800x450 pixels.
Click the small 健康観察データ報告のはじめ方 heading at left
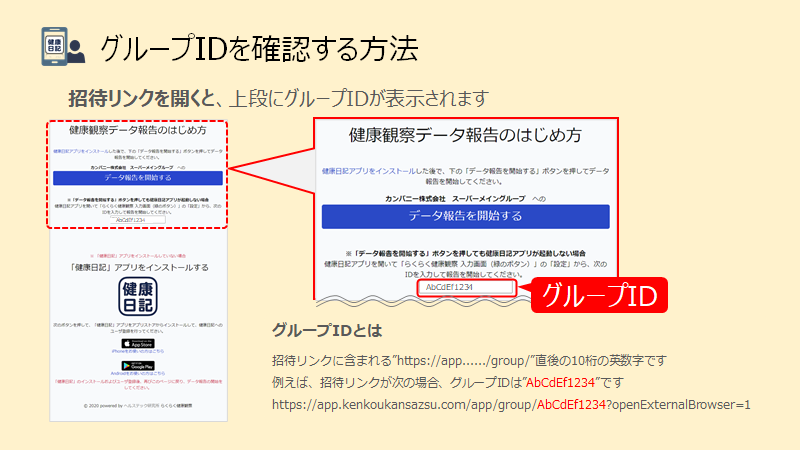(x=138, y=131)
